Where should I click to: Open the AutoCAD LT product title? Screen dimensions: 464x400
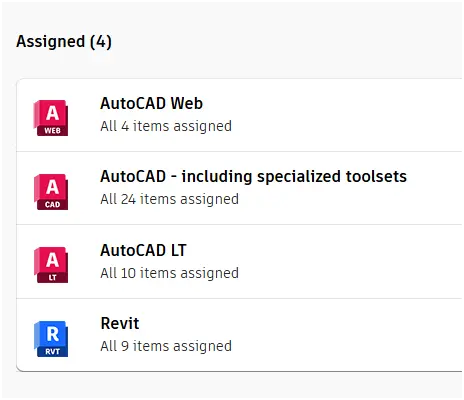(143, 250)
